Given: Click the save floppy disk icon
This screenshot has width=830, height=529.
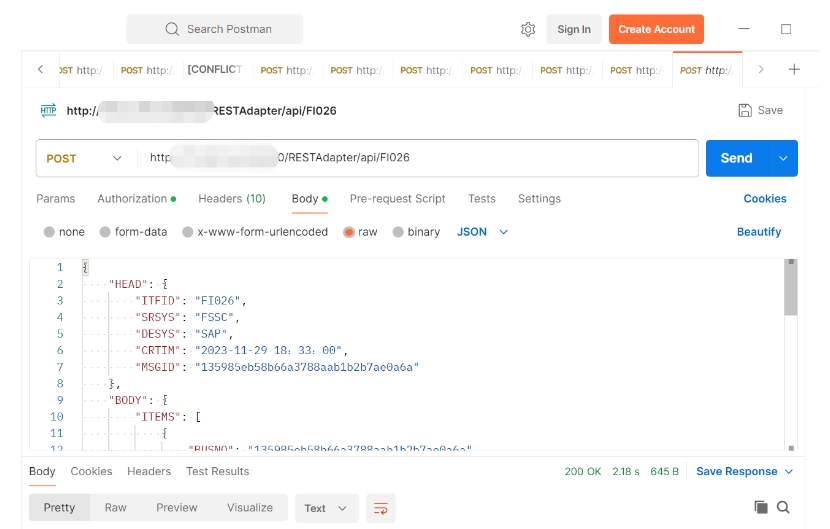Looking at the screenshot, I should click(x=745, y=111).
